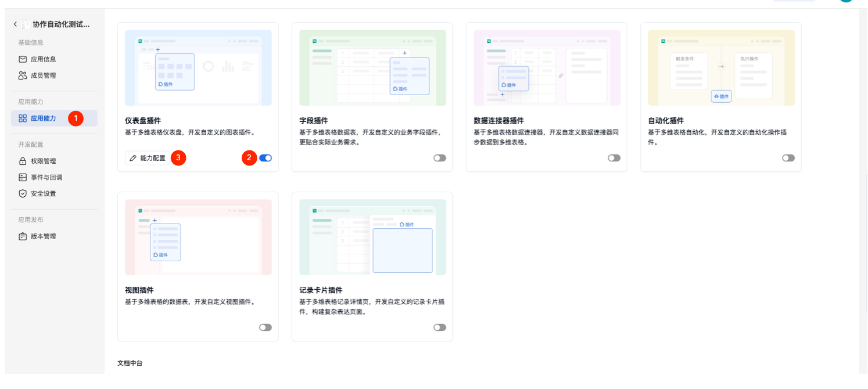This screenshot has height=389, width=868.
Task: Click the back arrow beside the app name
Action: (x=15, y=24)
